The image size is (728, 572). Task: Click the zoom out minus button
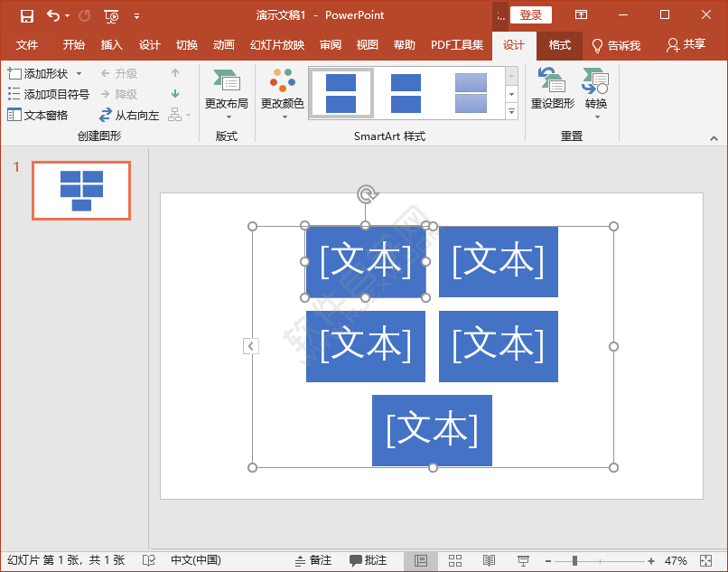pos(548,561)
